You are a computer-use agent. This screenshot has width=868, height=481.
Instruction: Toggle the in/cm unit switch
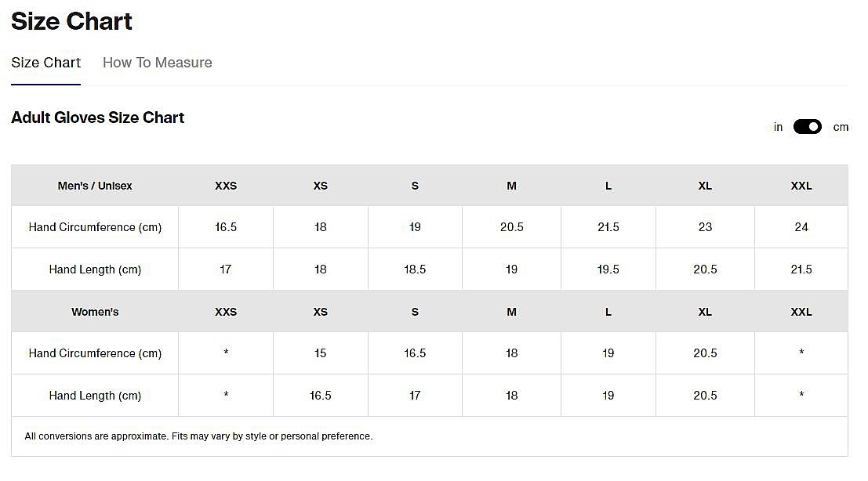pos(807,127)
